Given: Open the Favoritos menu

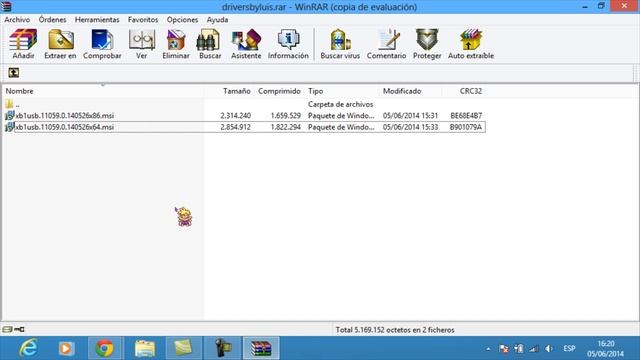Looking at the screenshot, I should click(143, 20).
